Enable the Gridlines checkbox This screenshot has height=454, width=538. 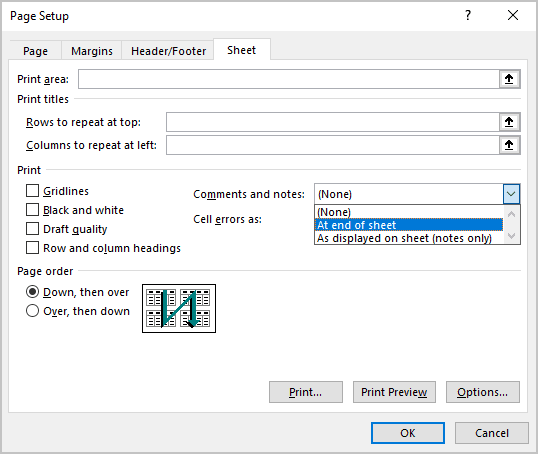coord(32,190)
